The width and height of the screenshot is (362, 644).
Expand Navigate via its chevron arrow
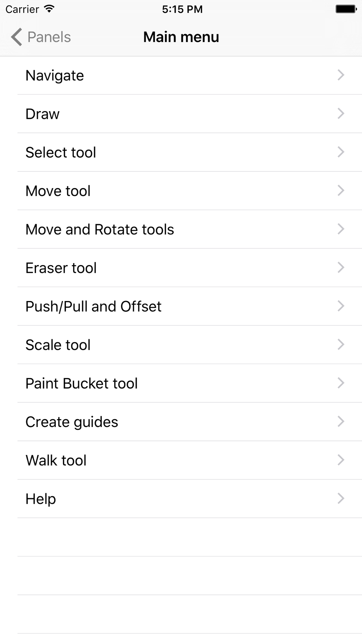coord(341,75)
